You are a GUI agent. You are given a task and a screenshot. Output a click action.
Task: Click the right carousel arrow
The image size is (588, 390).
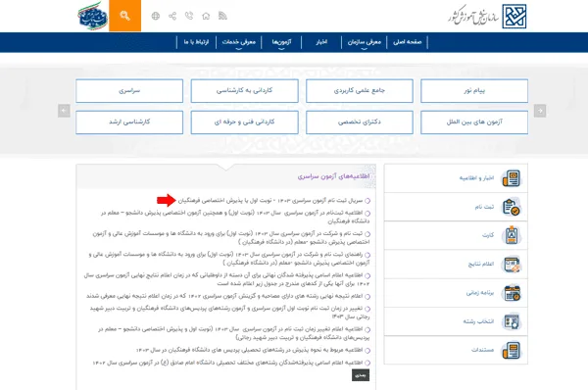pos(540,111)
